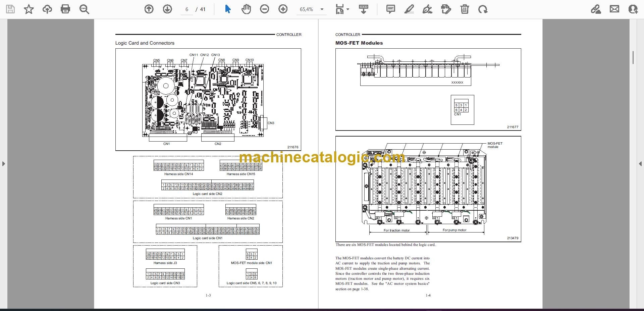Rotate the page with the rotate icon
The width and height of the screenshot is (644, 311).
[x=483, y=9]
